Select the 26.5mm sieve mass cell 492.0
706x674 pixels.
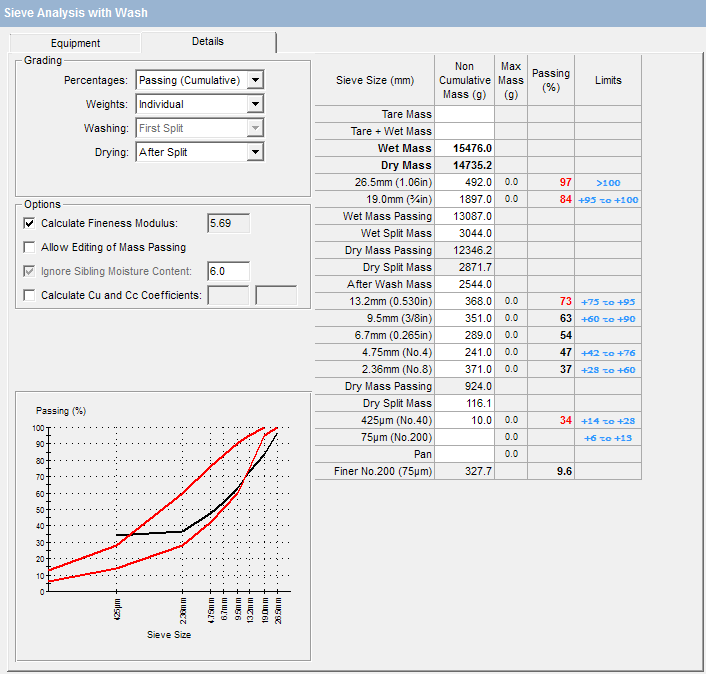tap(465, 182)
